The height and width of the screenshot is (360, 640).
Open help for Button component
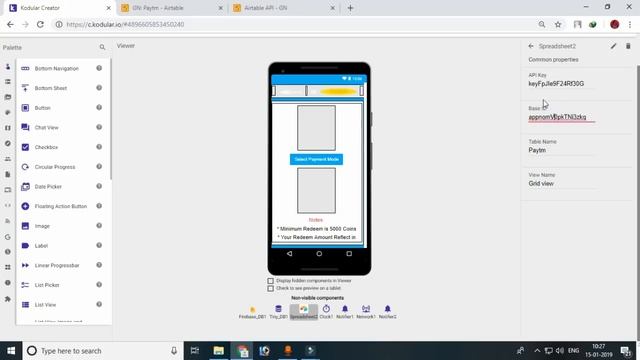pos(99,107)
